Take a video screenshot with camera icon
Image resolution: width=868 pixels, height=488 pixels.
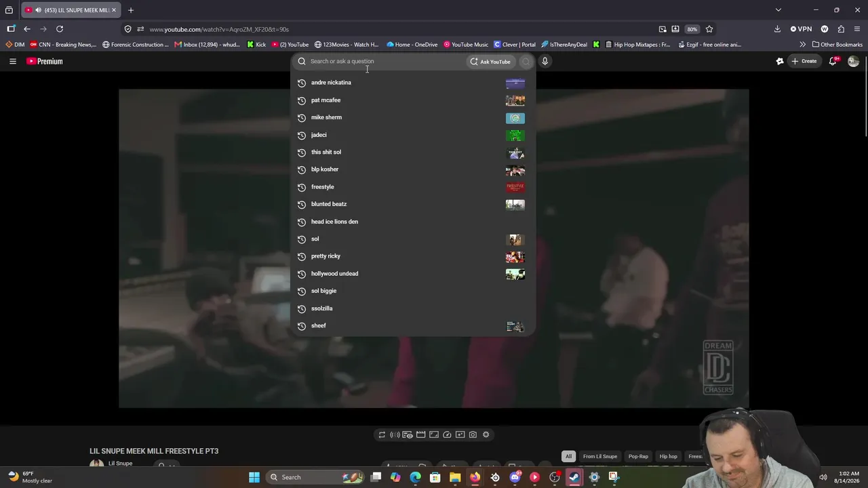[x=473, y=434]
